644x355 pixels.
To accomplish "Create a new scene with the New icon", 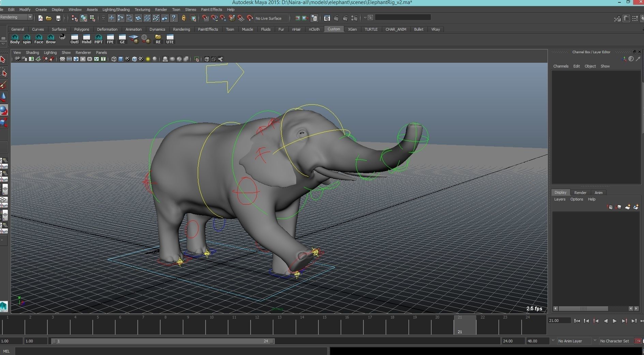I will [40, 18].
